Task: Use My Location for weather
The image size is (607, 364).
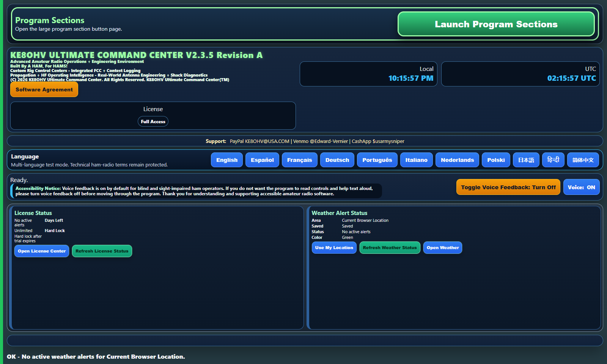Action: (x=334, y=248)
